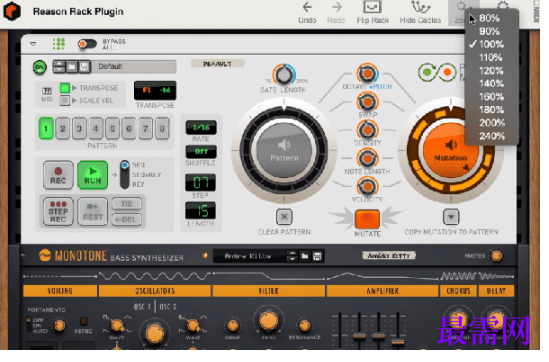Pick 200% zoom entry
The width and height of the screenshot is (549, 362).
[492, 123]
